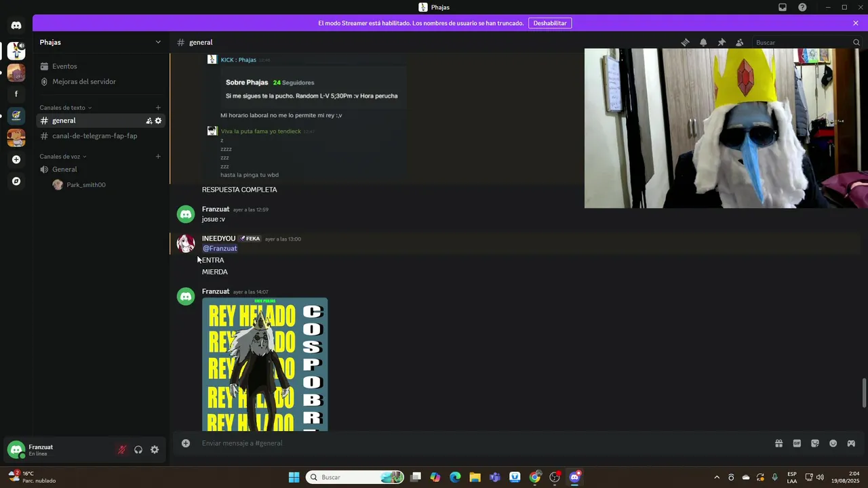
Task: Open invite people icon on general channel
Action: pos(149,121)
